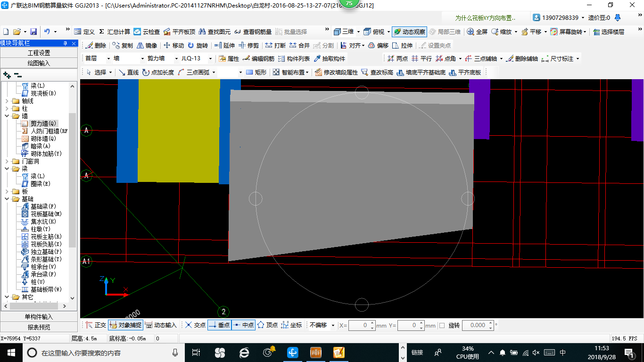Toggle 对象捕捉 object snap
Screen dimensions: 644x362
click(x=125, y=325)
